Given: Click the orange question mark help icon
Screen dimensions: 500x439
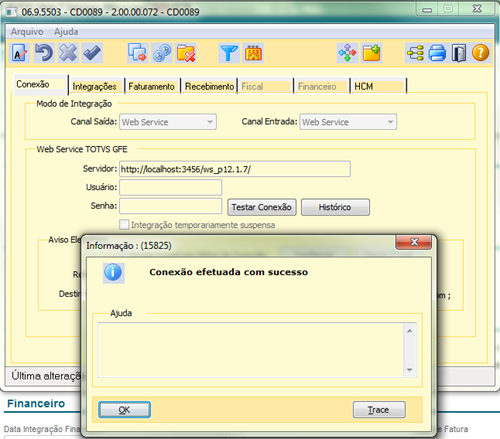Looking at the screenshot, I should tap(480, 53).
